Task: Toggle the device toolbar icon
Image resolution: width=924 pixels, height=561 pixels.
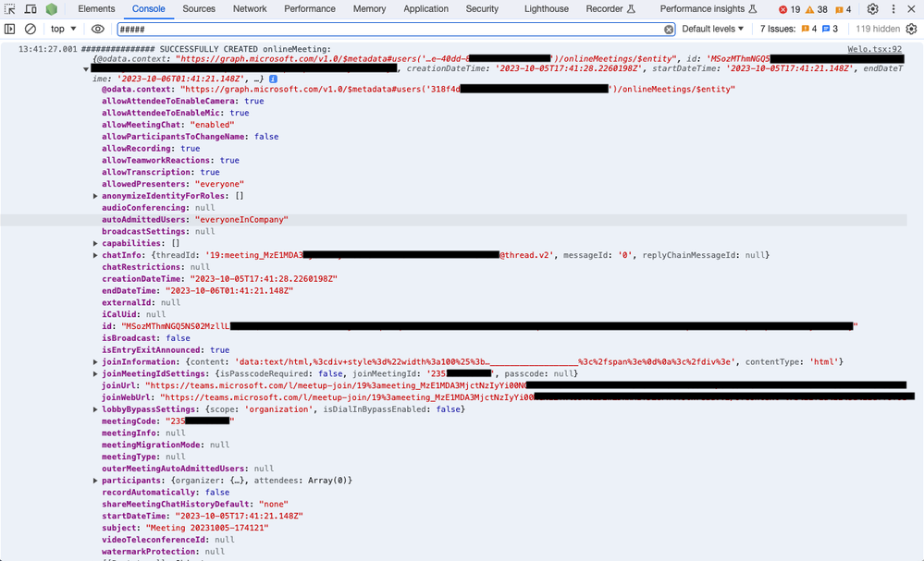Action: pos(31,9)
